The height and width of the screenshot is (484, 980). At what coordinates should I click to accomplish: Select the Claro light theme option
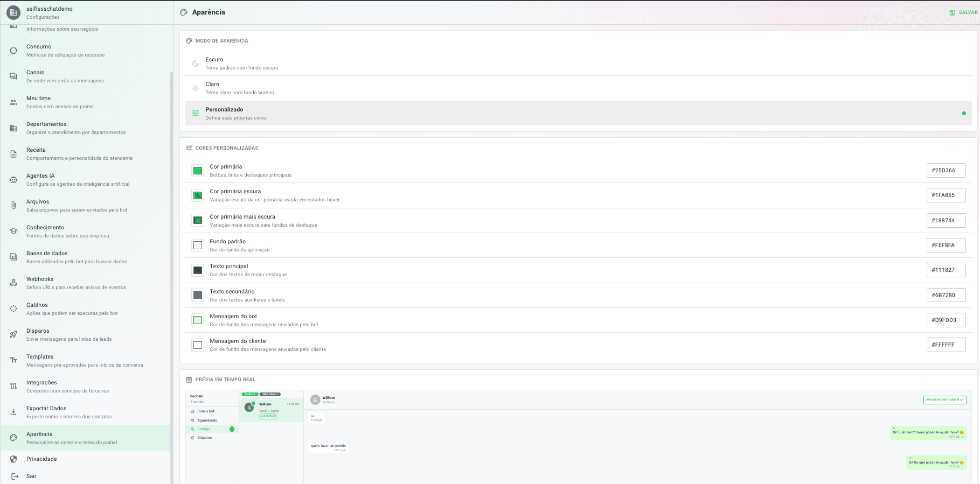tap(578, 88)
